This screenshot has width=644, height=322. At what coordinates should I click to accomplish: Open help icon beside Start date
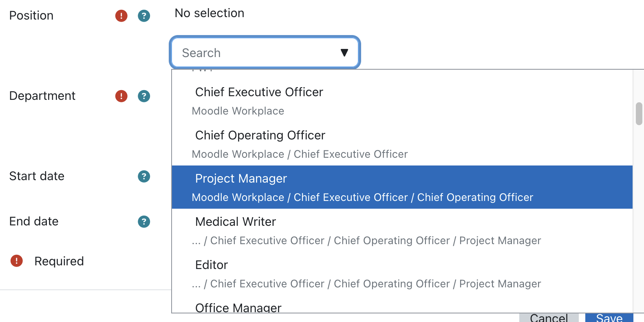point(144,176)
